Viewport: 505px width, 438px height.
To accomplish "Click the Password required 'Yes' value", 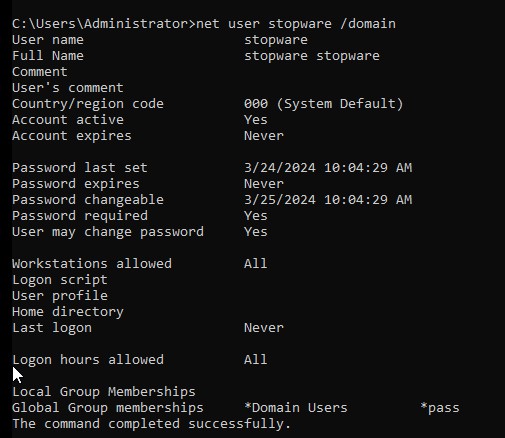I will pos(256,216).
